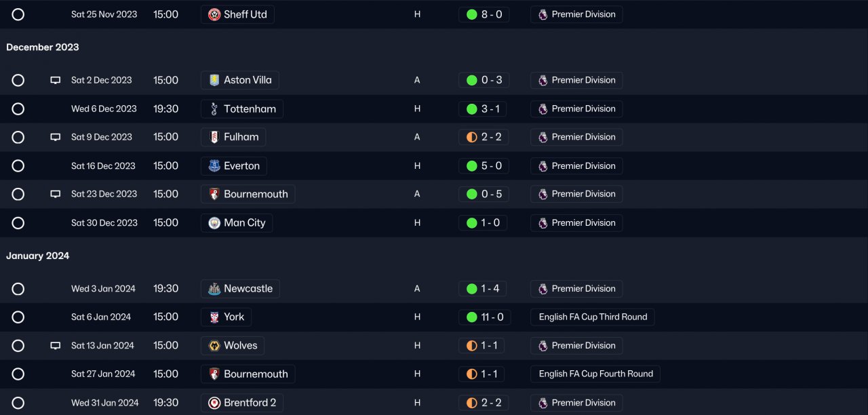Open the 11 - 0 result against York

(485, 317)
